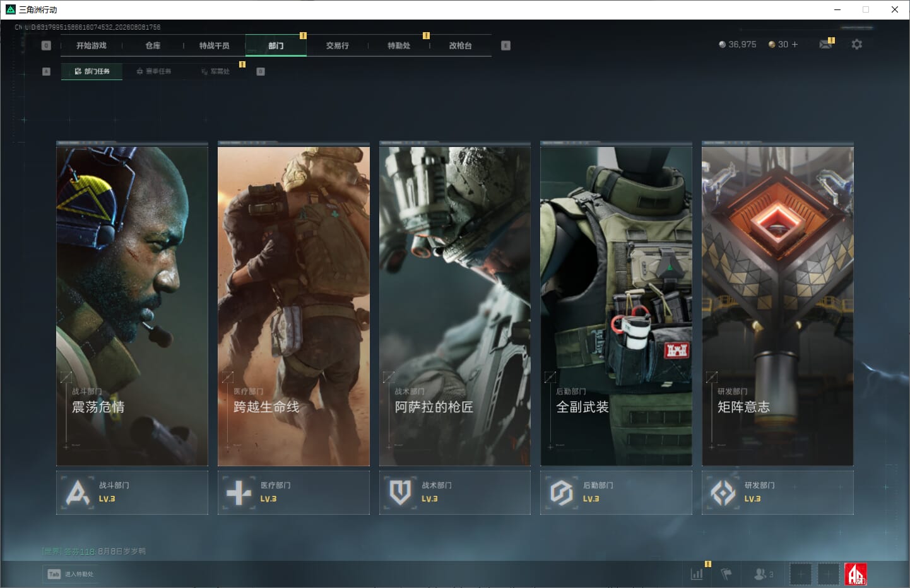Image resolution: width=910 pixels, height=588 pixels.
Task: Click the CN UID text at top
Action: click(x=88, y=27)
